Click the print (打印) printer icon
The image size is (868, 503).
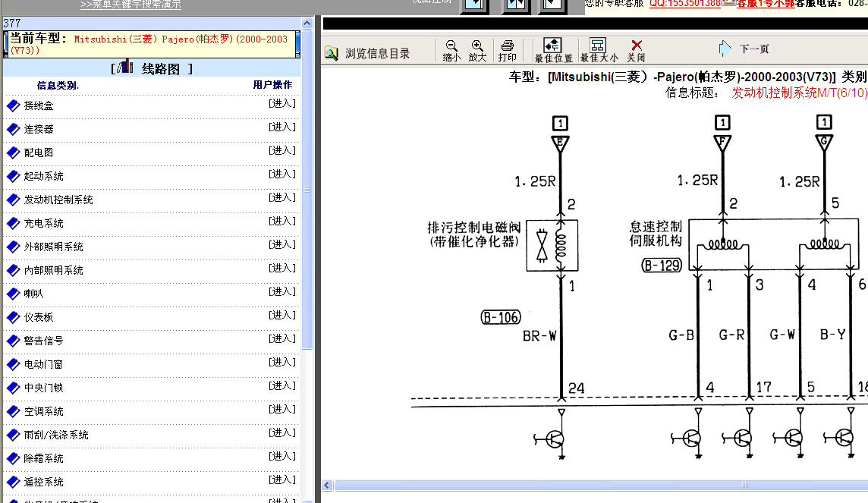coord(507,46)
